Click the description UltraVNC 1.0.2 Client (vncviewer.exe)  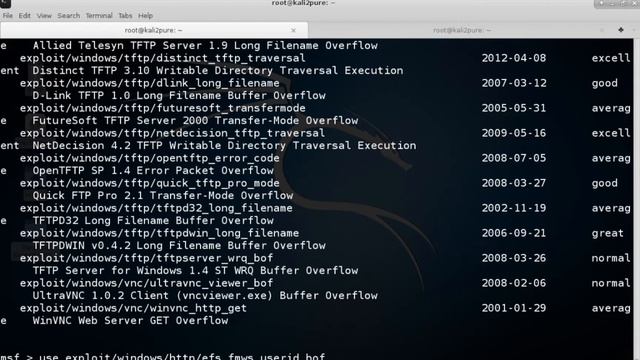click(x=205, y=296)
